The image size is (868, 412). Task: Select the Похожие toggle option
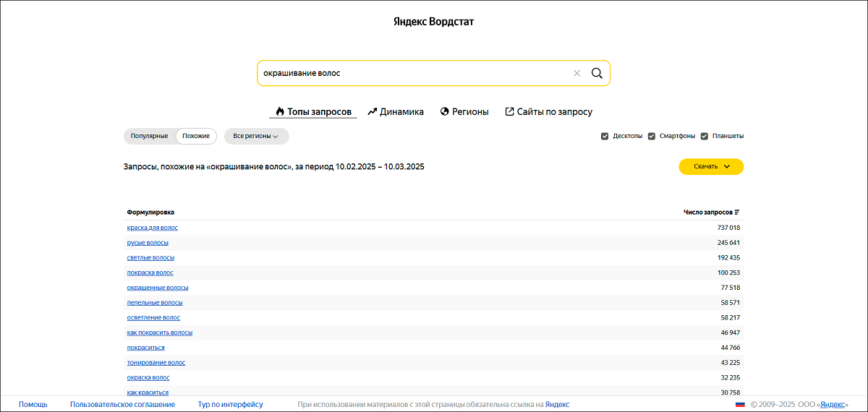point(196,136)
